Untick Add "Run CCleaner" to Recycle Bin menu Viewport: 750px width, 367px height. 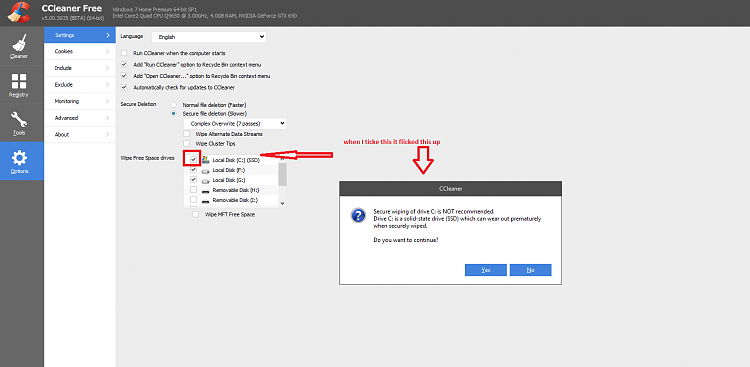124,65
